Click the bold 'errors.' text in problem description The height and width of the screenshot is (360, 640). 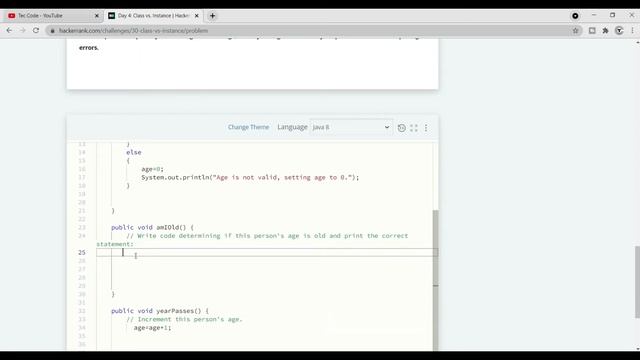[89, 48]
